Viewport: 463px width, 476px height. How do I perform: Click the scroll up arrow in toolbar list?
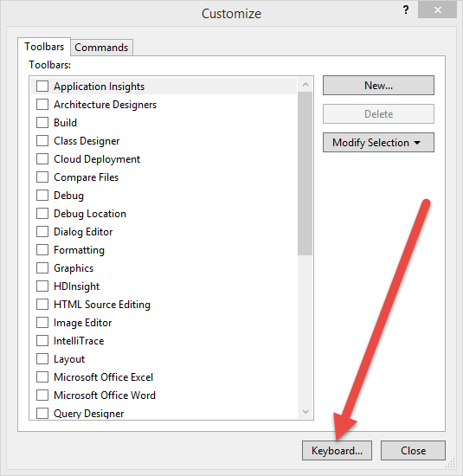[305, 85]
